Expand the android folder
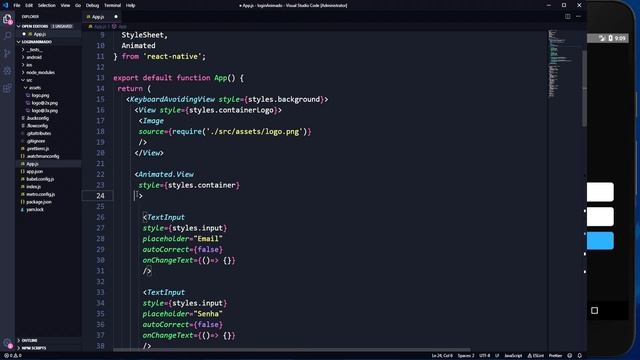The height and width of the screenshot is (360, 640). [48, 57]
